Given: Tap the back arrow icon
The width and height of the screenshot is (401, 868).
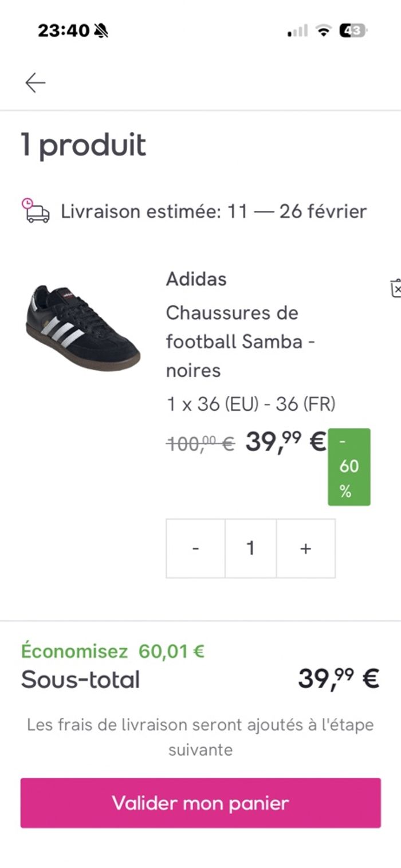Looking at the screenshot, I should (x=35, y=83).
